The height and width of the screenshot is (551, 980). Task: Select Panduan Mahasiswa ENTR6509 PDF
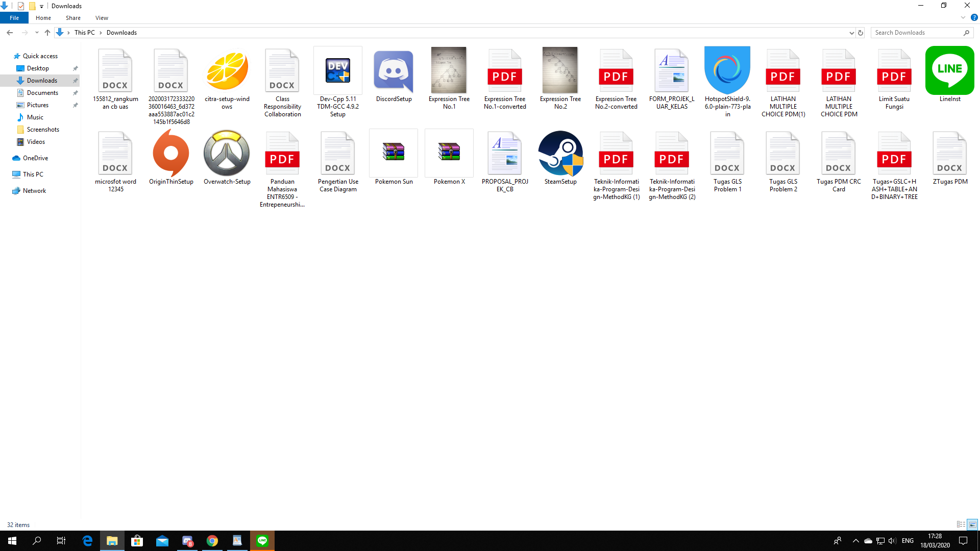(x=282, y=169)
